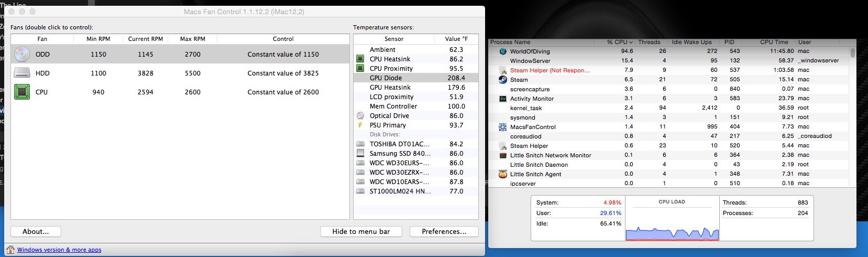Click the Steam process icon
This screenshot has width=868, height=257.
503,80
